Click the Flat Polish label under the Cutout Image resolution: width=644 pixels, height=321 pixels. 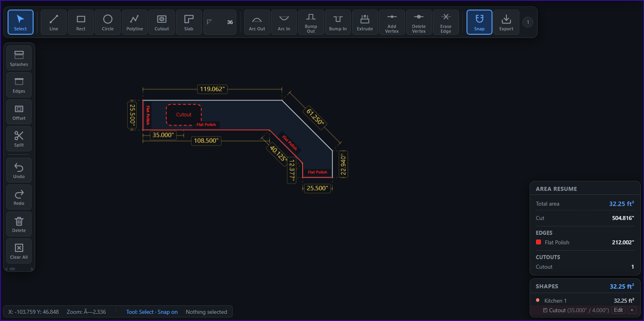206,125
